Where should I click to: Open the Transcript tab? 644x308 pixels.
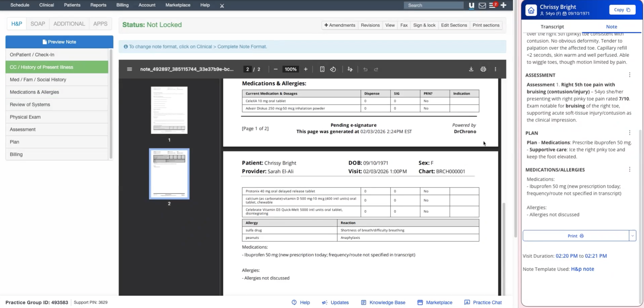click(552, 27)
